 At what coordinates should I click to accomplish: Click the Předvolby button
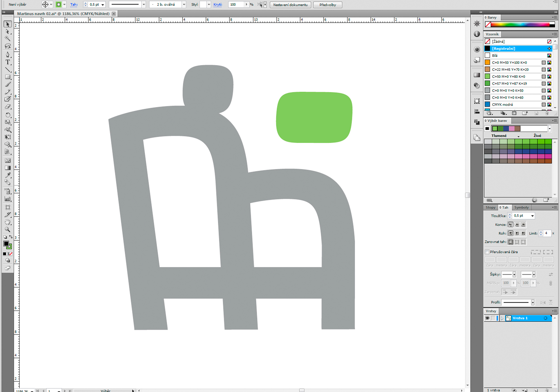(327, 5)
